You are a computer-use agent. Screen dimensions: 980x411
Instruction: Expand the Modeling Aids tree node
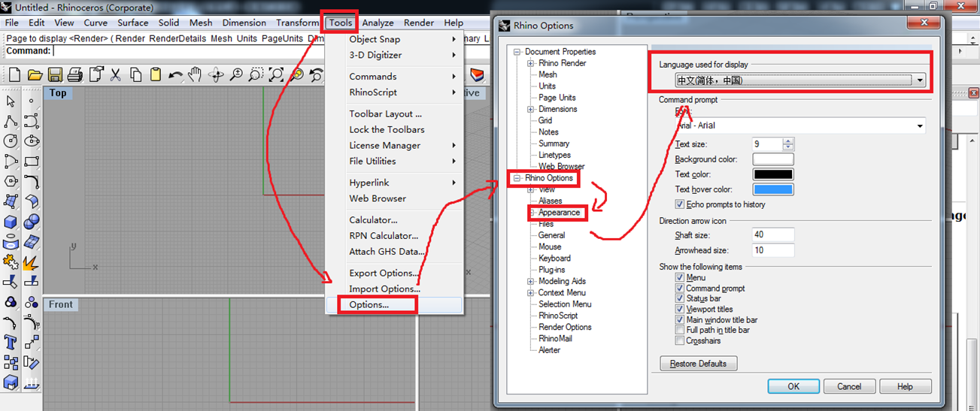(531, 281)
